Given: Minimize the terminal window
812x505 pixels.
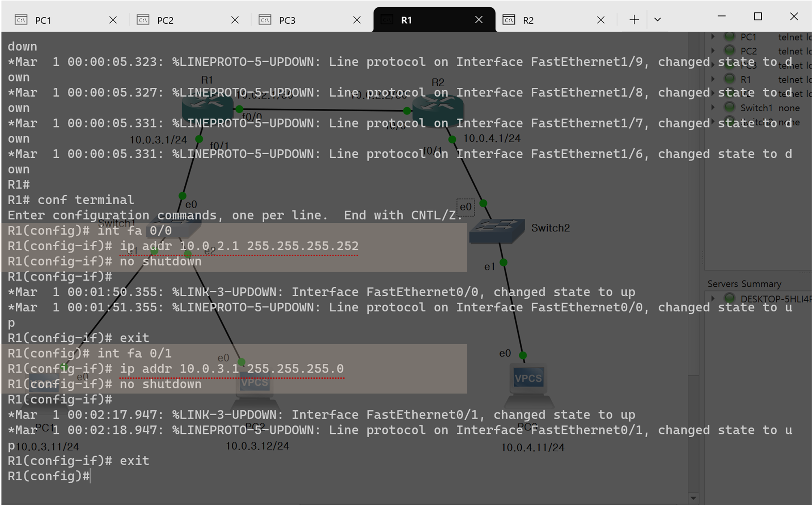Looking at the screenshot, I should click(721, 16).
